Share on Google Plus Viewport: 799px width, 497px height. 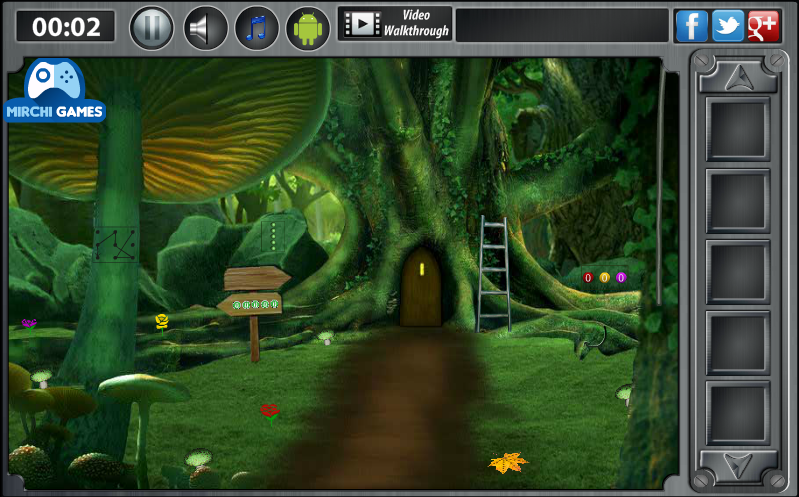(763, 26)
